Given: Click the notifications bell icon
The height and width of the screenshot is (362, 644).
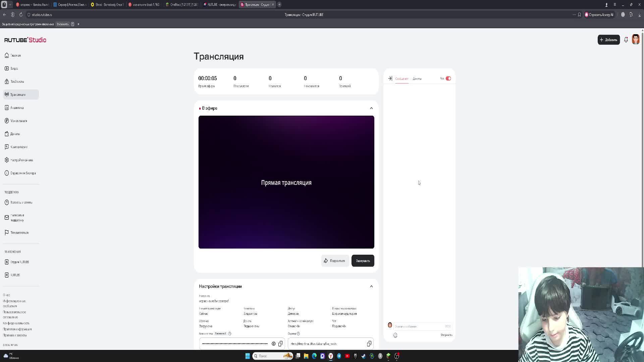Looking at the screenshot, I should click(626, 40).
